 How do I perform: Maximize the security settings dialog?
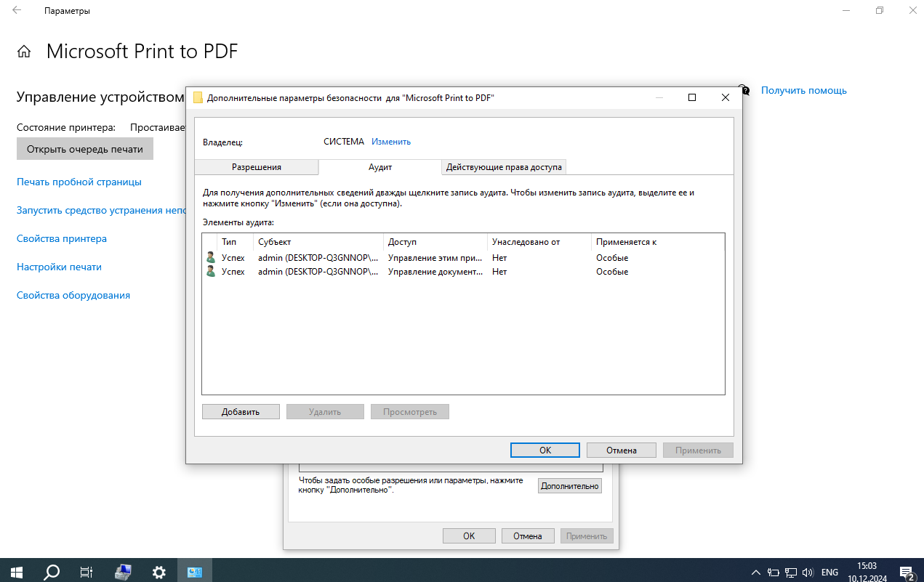pos(692,97)
